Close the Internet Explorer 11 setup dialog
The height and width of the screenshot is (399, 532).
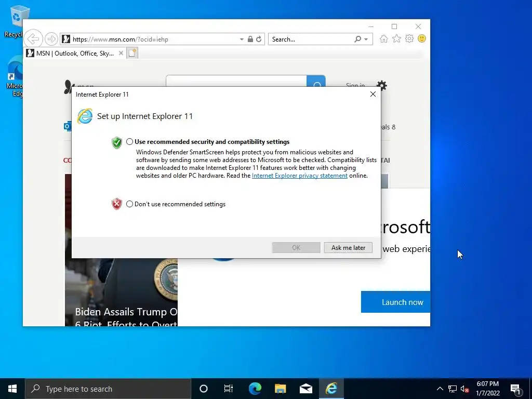373,94
